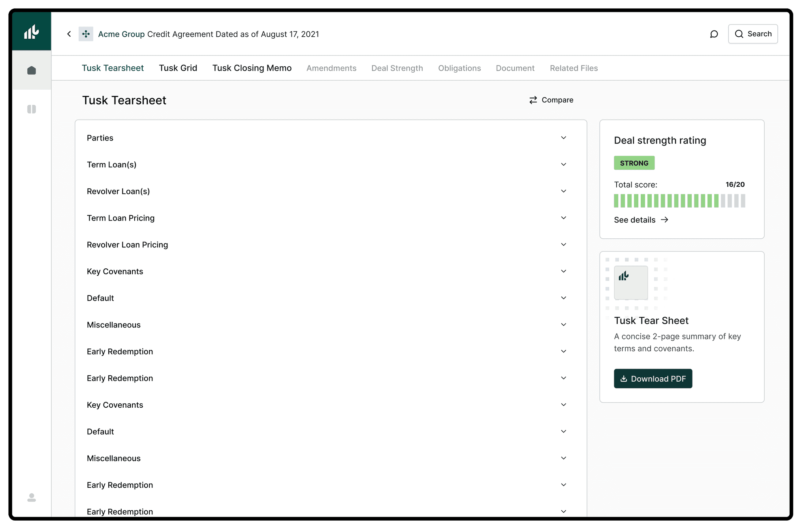809x532 pixels.
Task: Open the home icon in the sidebar
Action: pos(32,71)
